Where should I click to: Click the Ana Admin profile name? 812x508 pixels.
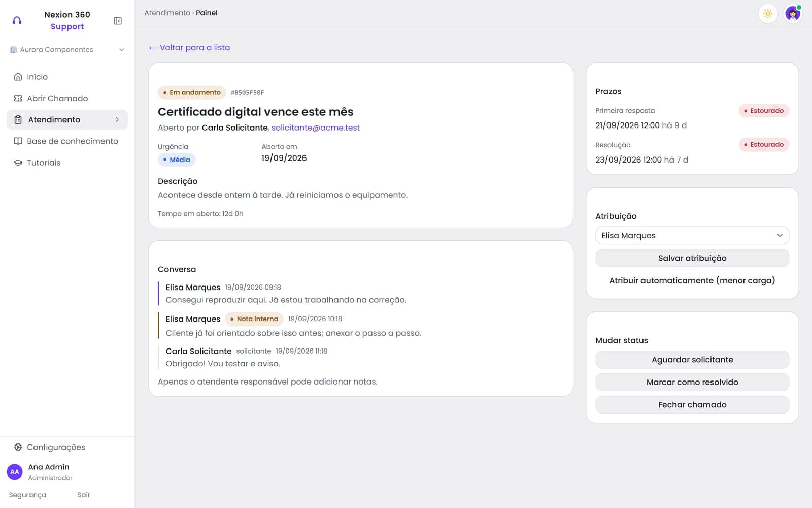tap(49, 467)
